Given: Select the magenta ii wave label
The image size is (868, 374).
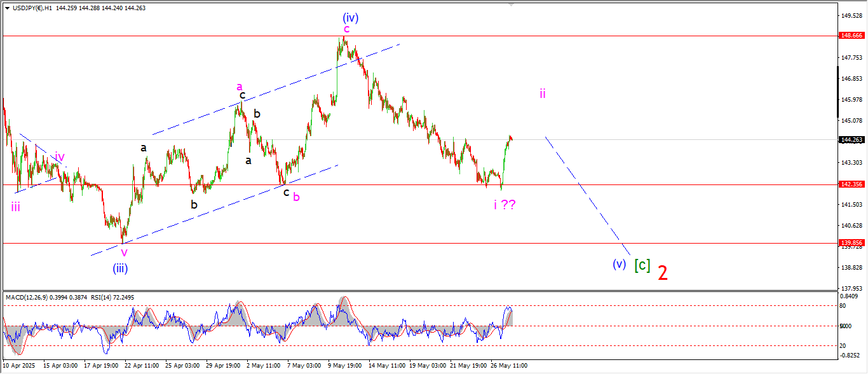Looking at the screenshot, I should (543, 93).
